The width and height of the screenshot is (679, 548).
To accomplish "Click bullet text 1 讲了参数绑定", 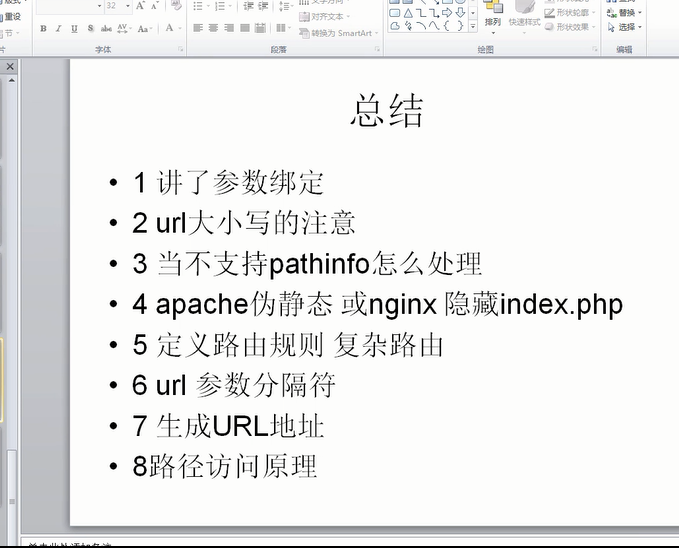I will tap(228, 182).
